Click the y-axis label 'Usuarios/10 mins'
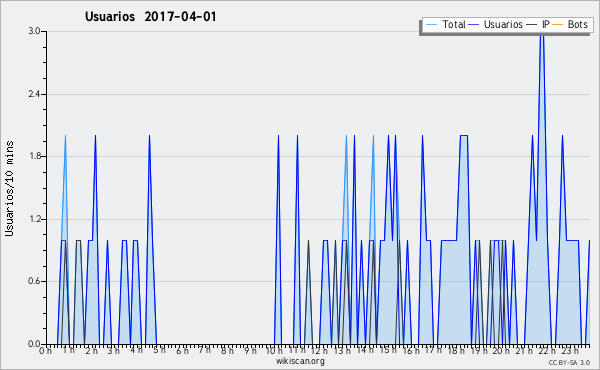Screen dimensions: 600x370 pyautogui.click(x=9, y=188)
